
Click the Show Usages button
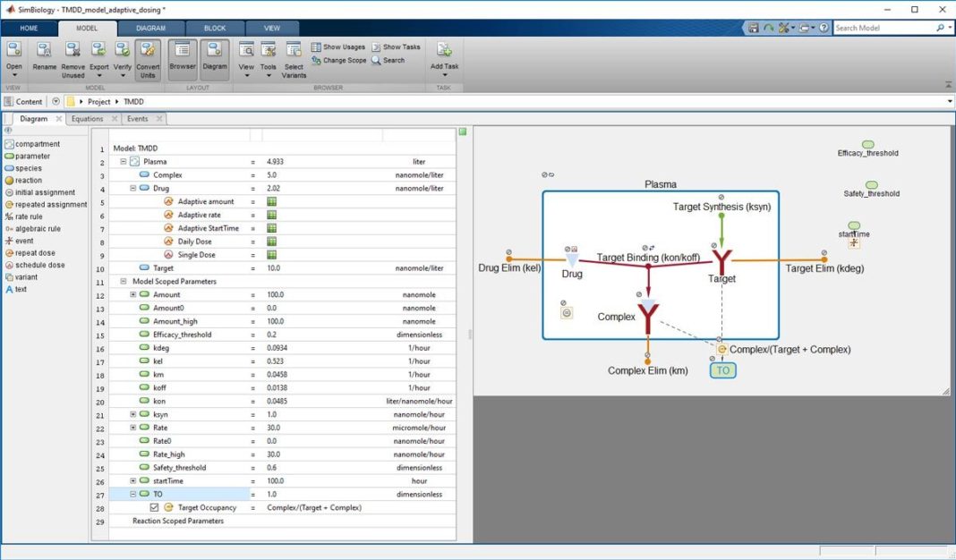coord(337,47)
